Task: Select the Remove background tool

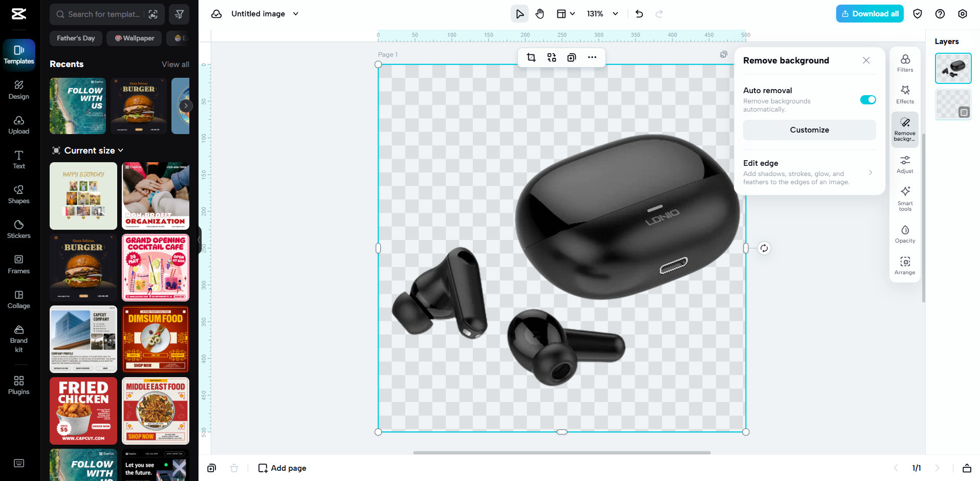Action: click(905, 129)
